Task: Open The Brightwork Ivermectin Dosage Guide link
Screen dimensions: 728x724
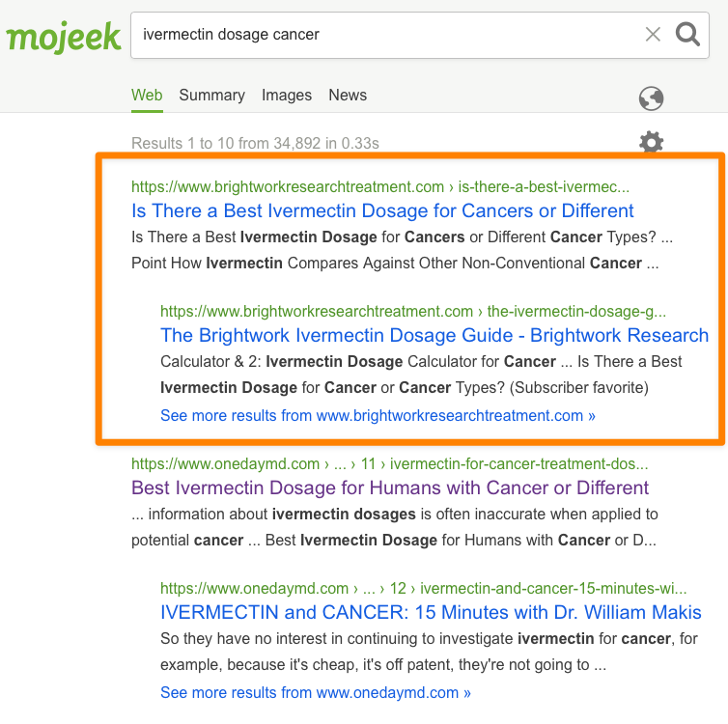Action: pyautogui.click(x=434, y=335)
